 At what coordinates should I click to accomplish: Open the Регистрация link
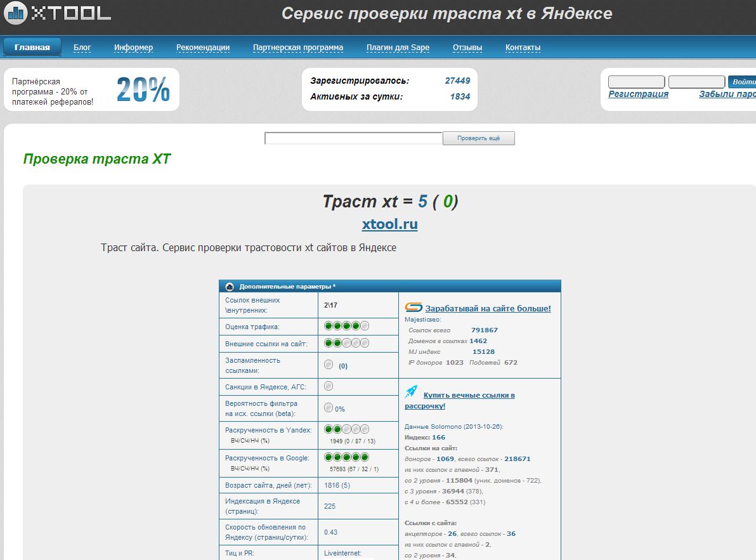[x=638, y=94]
